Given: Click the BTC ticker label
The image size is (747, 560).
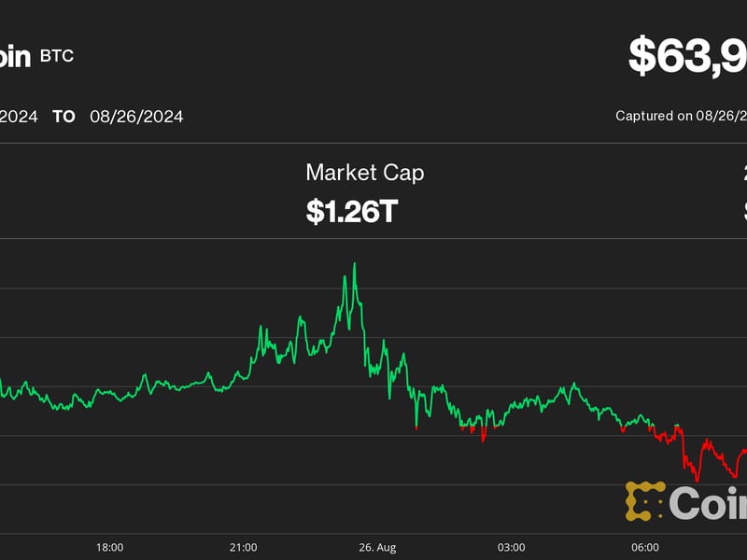Looking at the screenshot, I should pyautogui.click(x=57, y=56).
